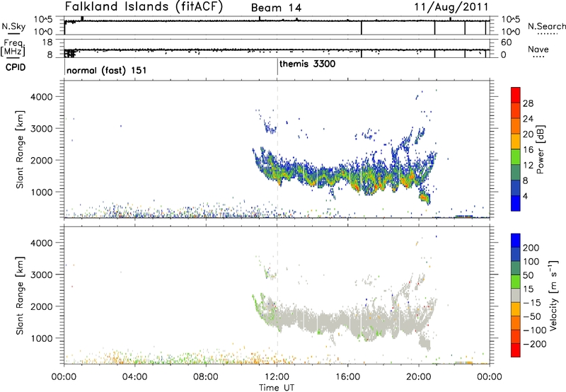566x392 pixels.
Task: Click the gray velocity scatter band near 14:00
Action: [x=313, y=318]
